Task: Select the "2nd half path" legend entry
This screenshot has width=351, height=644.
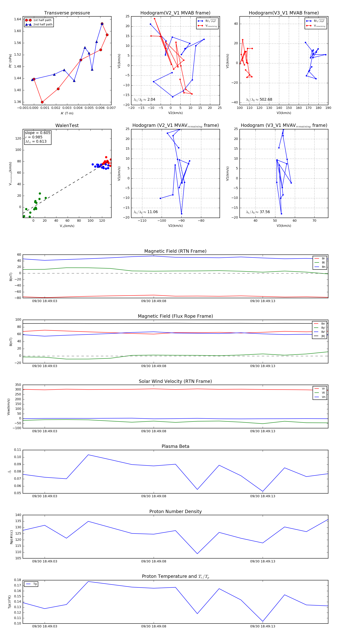Action: click(x=39, y=25)
